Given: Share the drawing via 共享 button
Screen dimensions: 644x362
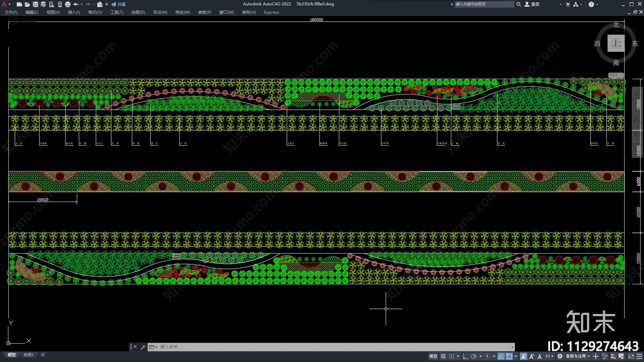Looking at the screenshot, I should click(119, 4).
